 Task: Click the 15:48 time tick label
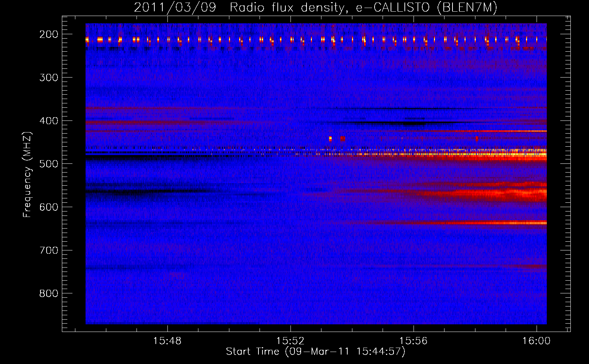click(167, 341)
